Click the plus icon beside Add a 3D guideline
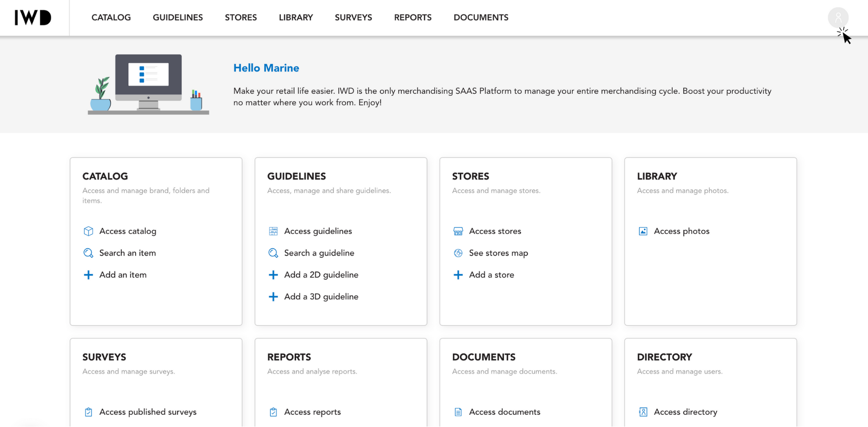 tap(274, 297)
